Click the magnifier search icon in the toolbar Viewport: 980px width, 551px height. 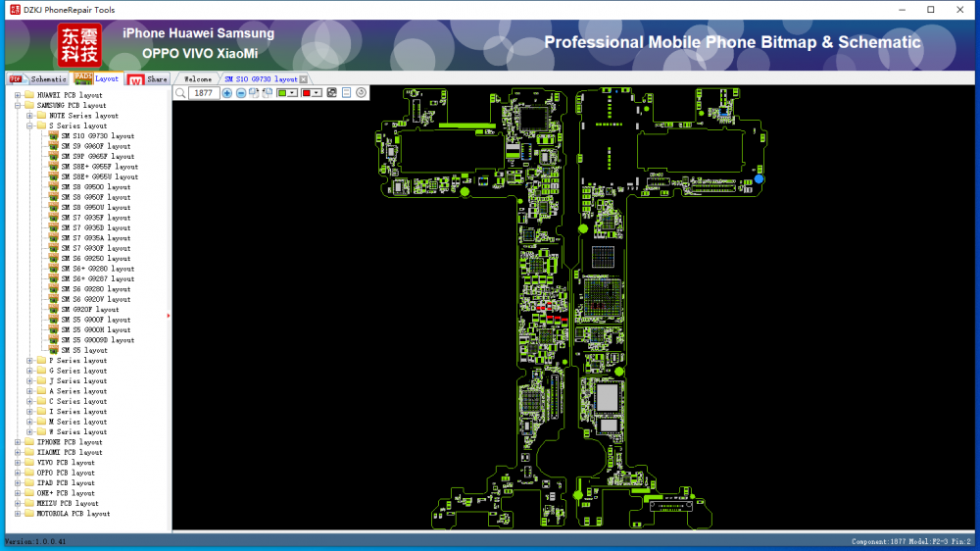point(181,93)
